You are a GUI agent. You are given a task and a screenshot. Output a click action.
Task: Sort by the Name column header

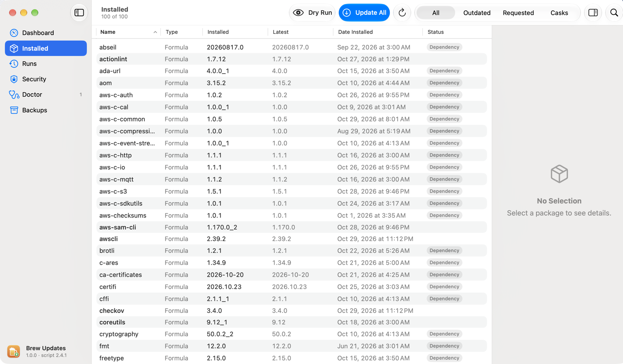[x=128, y=32]
